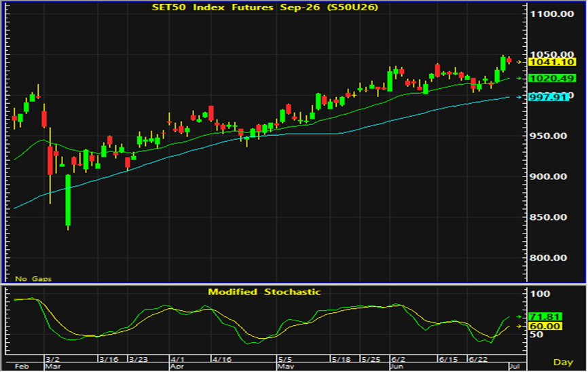Click the yellow arrow beside 1041.10

[519, 62]
